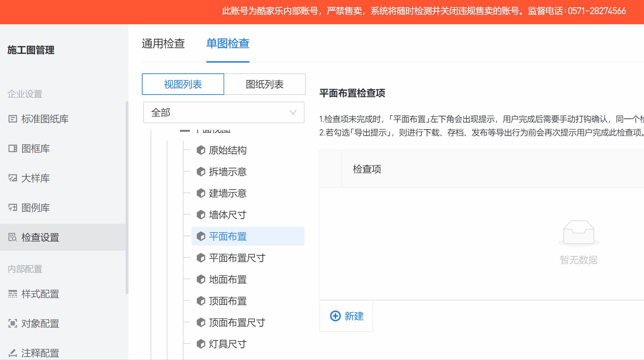
Task: Click the 标准图纸库 sidebar icon
Action: [x=13, y=119]
